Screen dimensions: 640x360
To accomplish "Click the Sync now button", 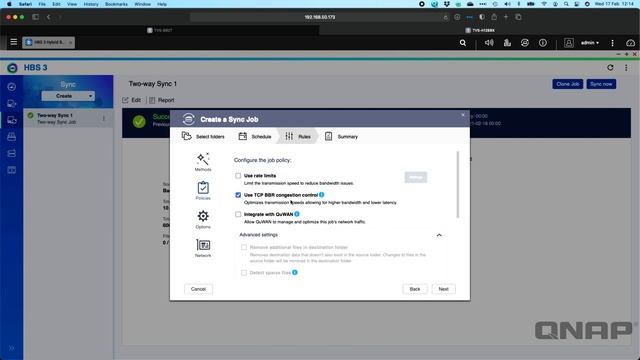I will pyautogui.click(x=601, y=84).
